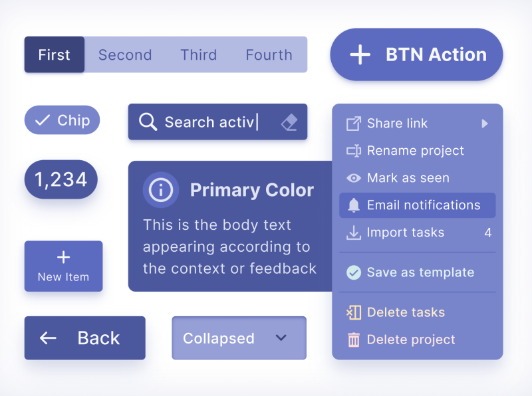Viewport: 532px width, 396px height.
Task: Click the eraser icon to clear the search
Action: click(290, 122)
